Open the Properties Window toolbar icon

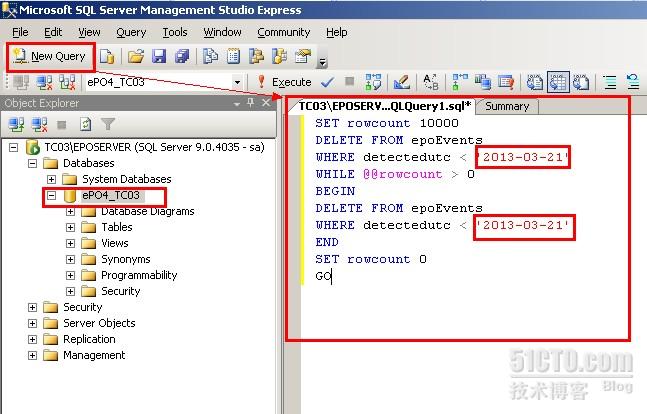(303, 57)
